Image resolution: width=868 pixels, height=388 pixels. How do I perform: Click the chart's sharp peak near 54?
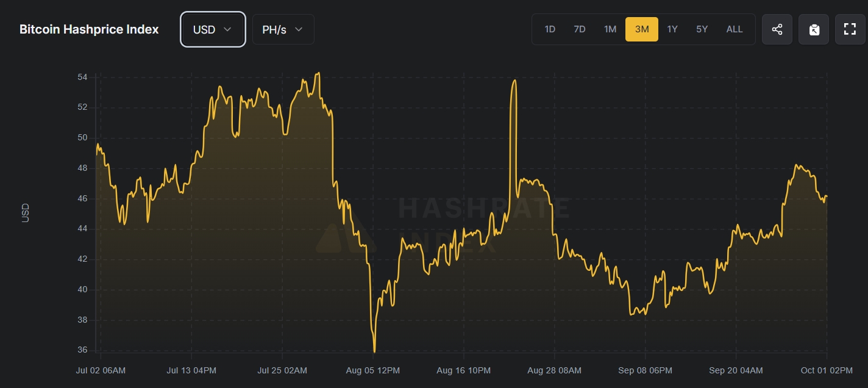coord(515,81)
